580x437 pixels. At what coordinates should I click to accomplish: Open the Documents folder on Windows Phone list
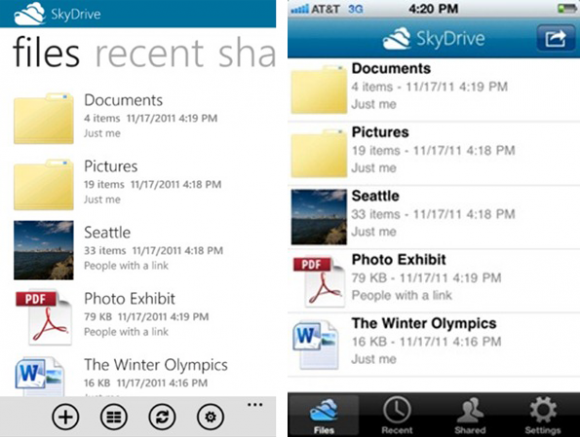click(44, 118)
